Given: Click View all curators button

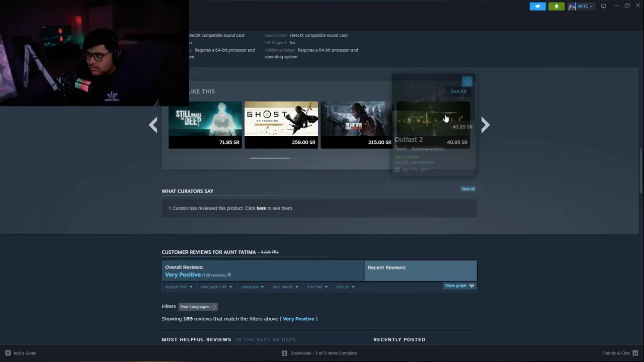Looking at the screenshot, I should tap(468, 189).
